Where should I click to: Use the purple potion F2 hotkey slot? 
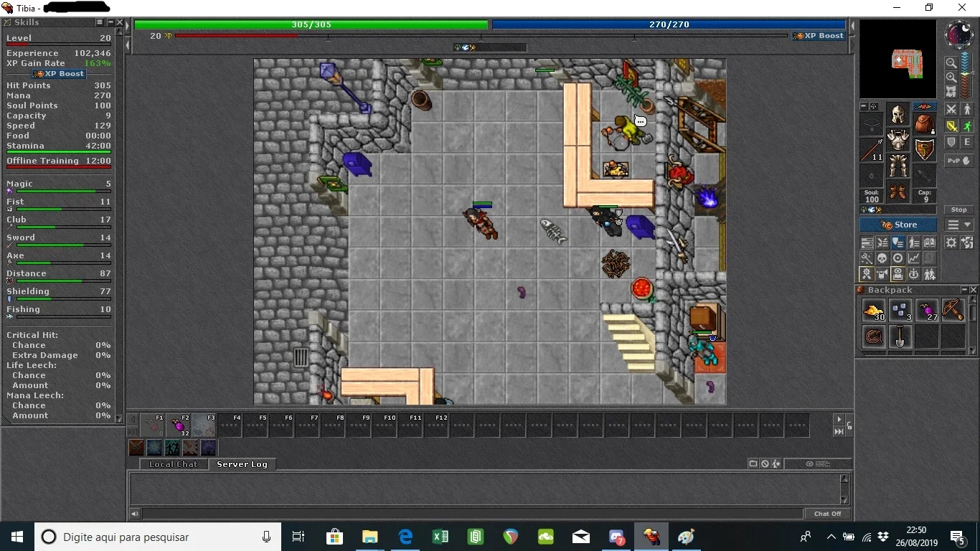coord(179,425)
